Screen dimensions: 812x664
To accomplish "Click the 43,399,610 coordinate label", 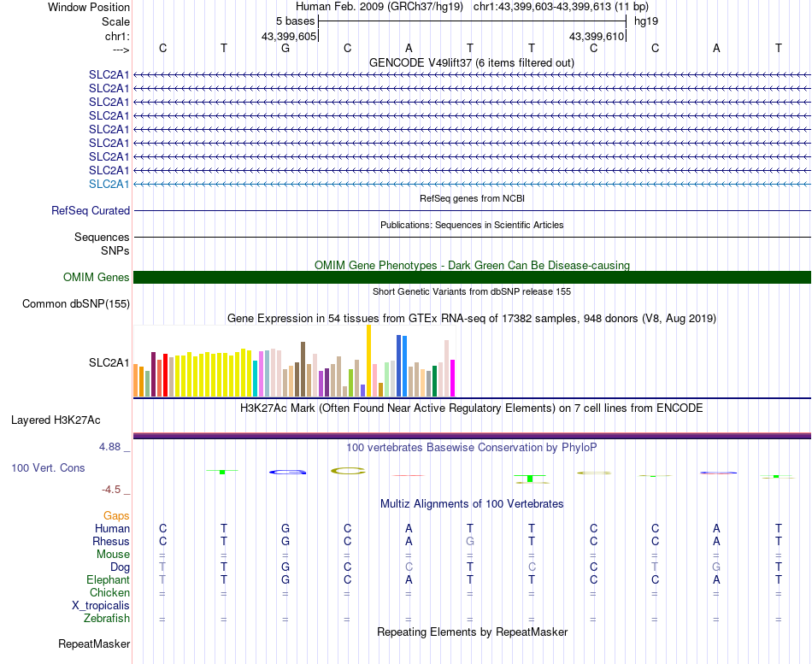I will 597,36.
